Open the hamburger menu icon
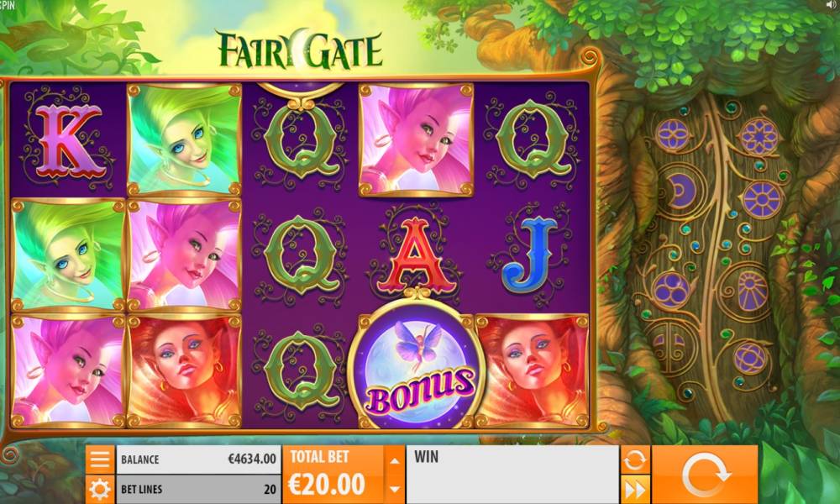This screenshot has width=840, height=504. [100, 459]
